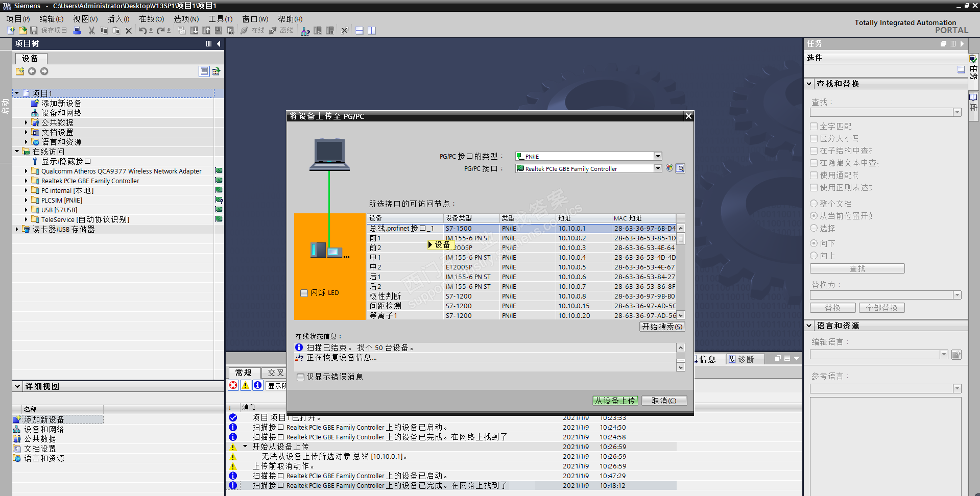
Task: Expand the Realtek PCIe GBE Family Controller node
Action: pos(26,181)
